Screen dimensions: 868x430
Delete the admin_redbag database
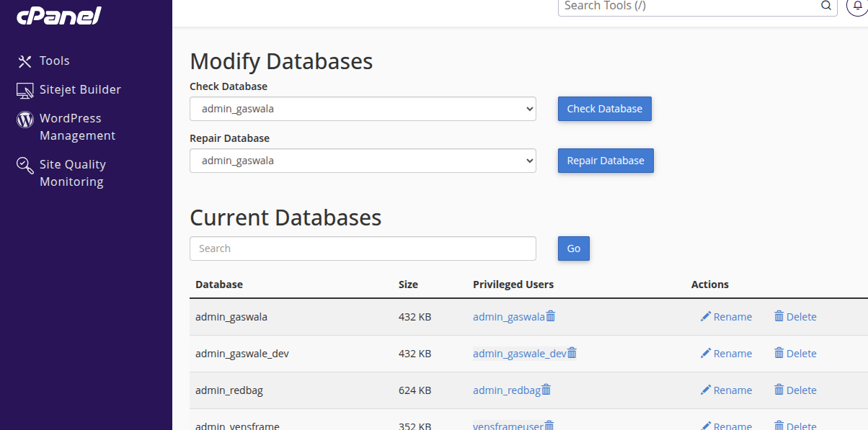coord(795,390)
